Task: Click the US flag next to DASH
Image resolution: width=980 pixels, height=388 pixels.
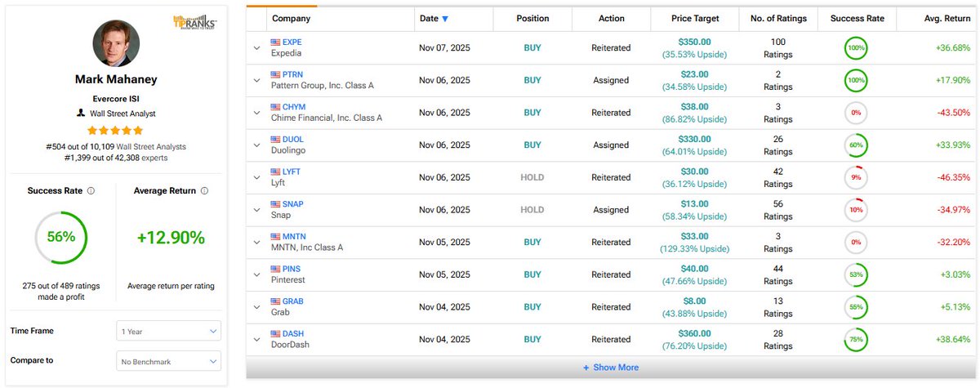Action: tap(275, 334)
